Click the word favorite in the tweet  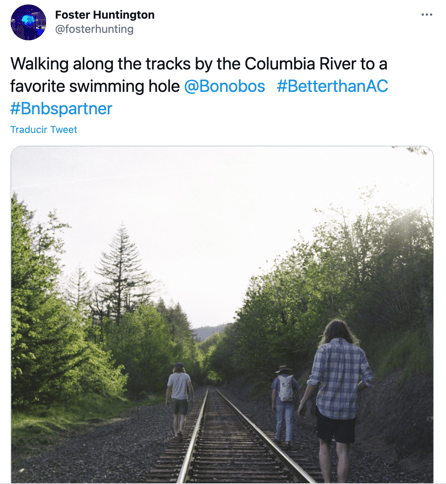[37, 86]
